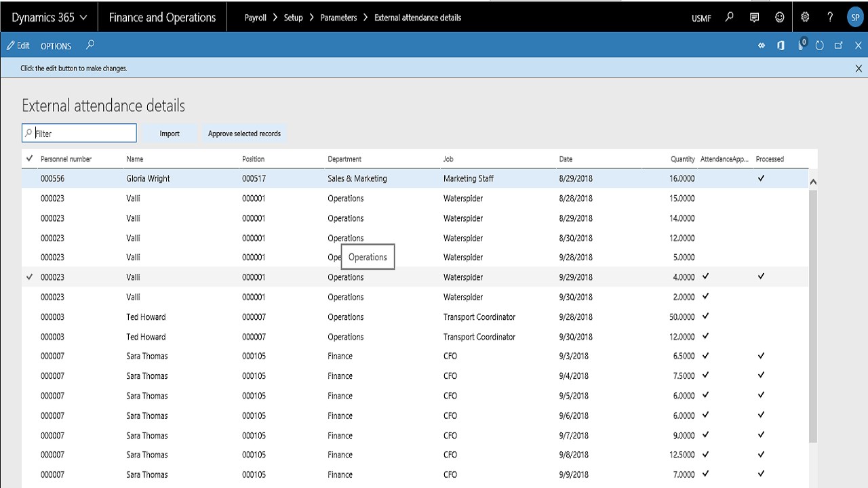Open the Dynamics 365 navigation dropdown
The width and height of the screenshot is (868, 488).
click(x=49, y=18)
